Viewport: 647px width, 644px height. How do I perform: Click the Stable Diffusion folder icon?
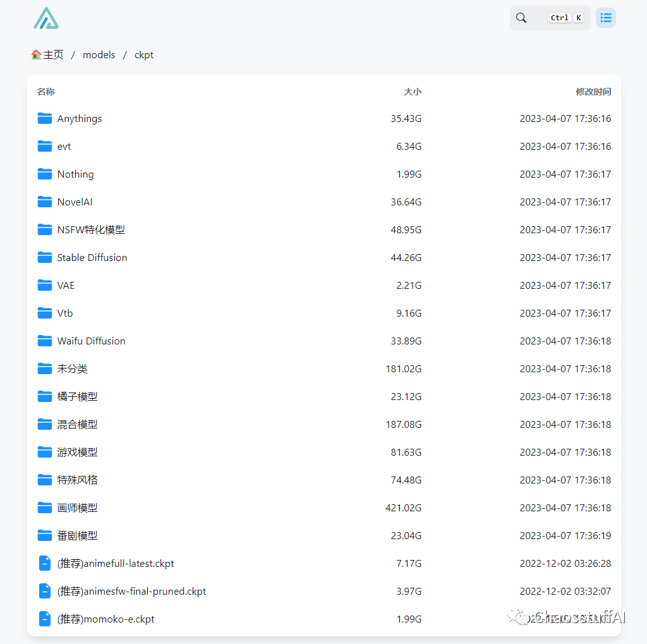pos(45,258)
